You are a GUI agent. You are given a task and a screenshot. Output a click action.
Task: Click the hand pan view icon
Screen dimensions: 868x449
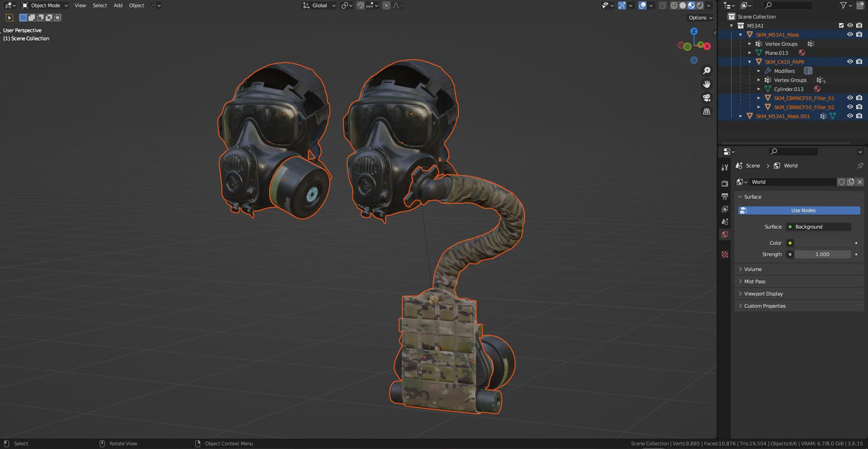[707, 84]
